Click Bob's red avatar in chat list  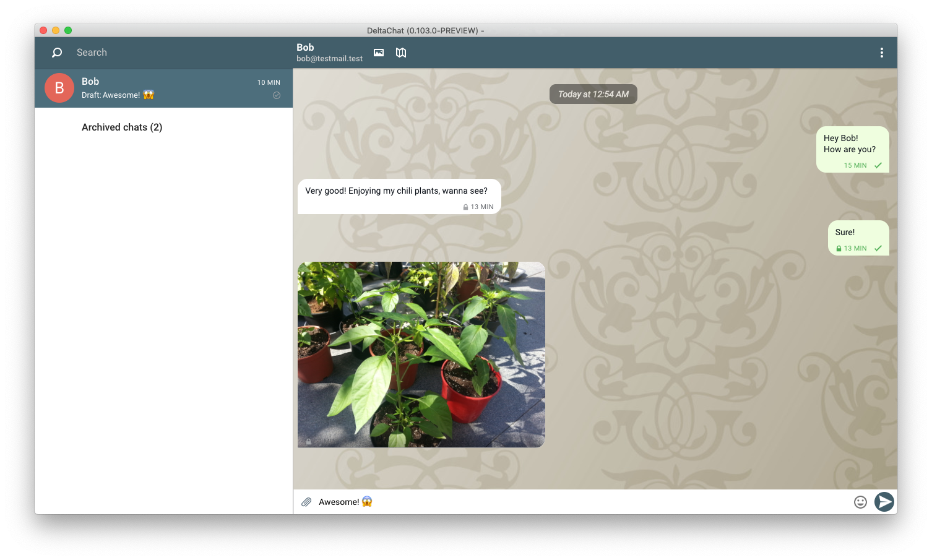[59, 88]
